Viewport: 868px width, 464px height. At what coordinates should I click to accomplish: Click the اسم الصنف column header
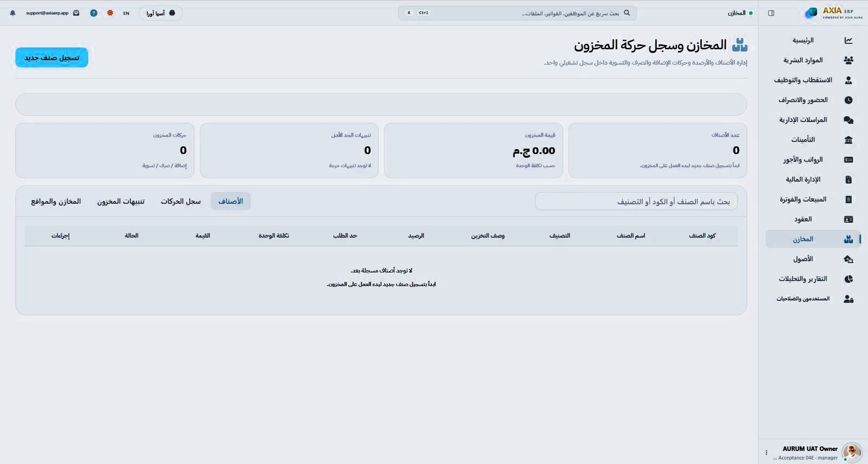631,236
